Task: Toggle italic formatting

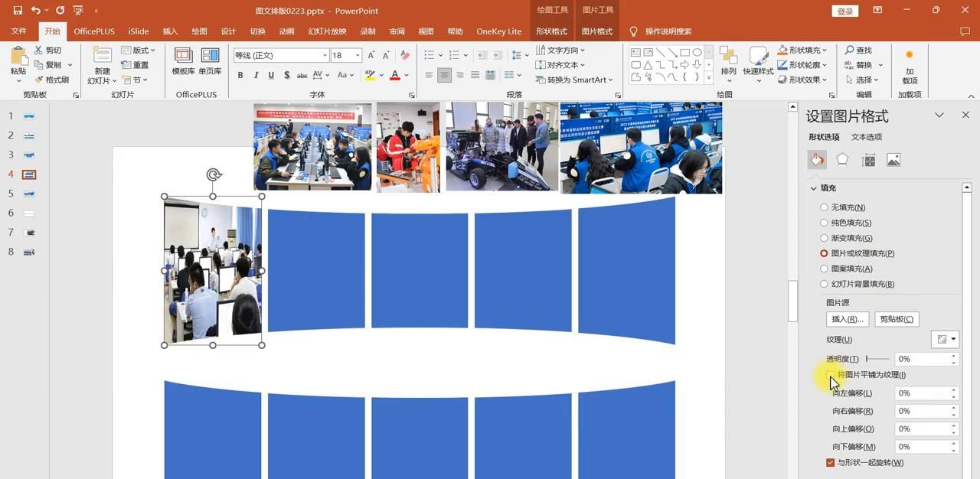Action: point(256,75)
